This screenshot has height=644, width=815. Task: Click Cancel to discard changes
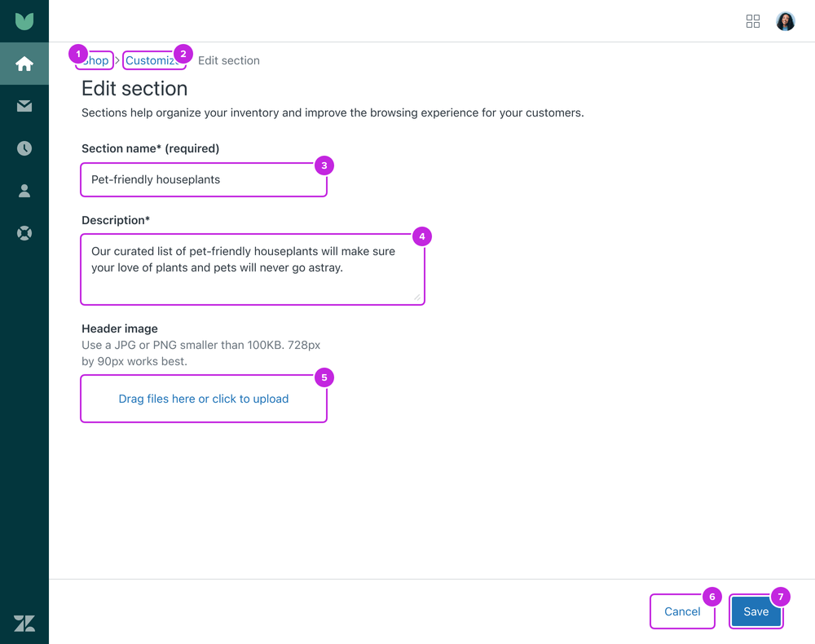[x=682, y=611]
